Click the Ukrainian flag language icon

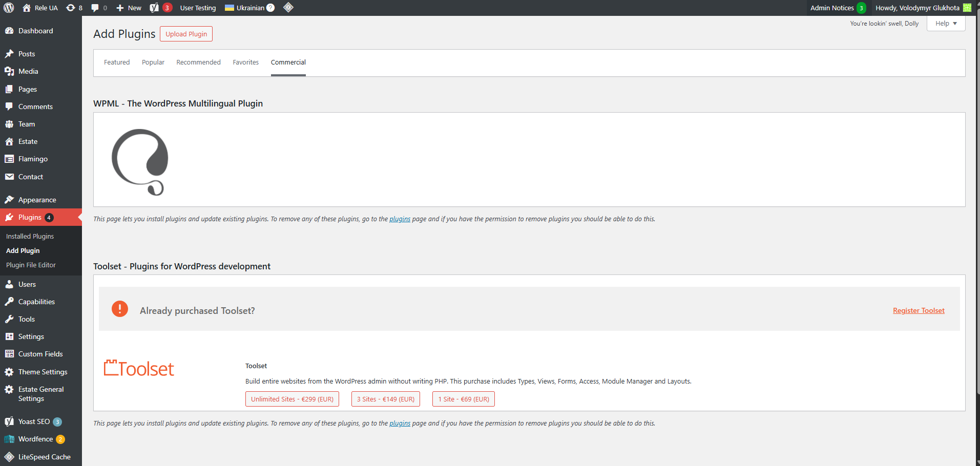click(x=230, y=8)
